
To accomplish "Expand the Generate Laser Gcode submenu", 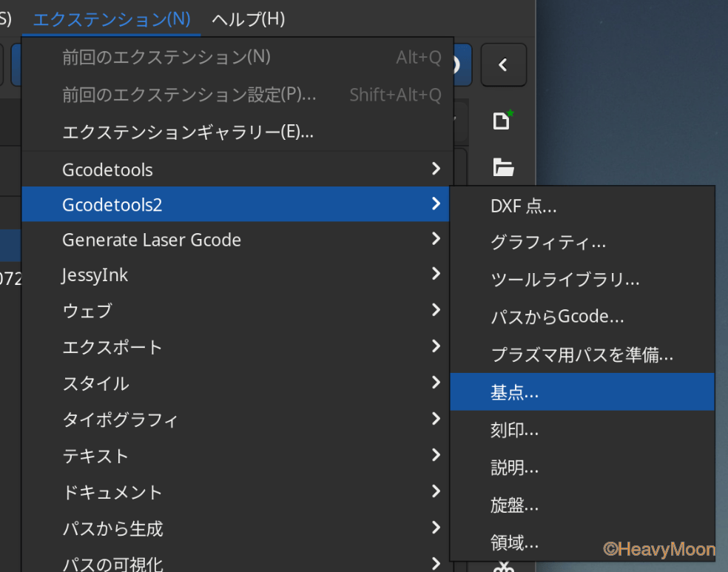I will [x=237, y=240].
